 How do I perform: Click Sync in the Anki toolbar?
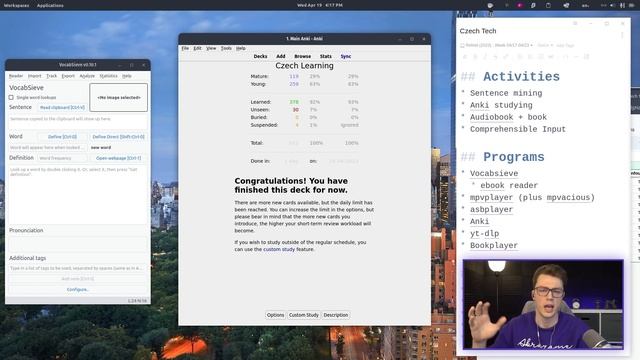pyautogui.click(x=346, y=56)
